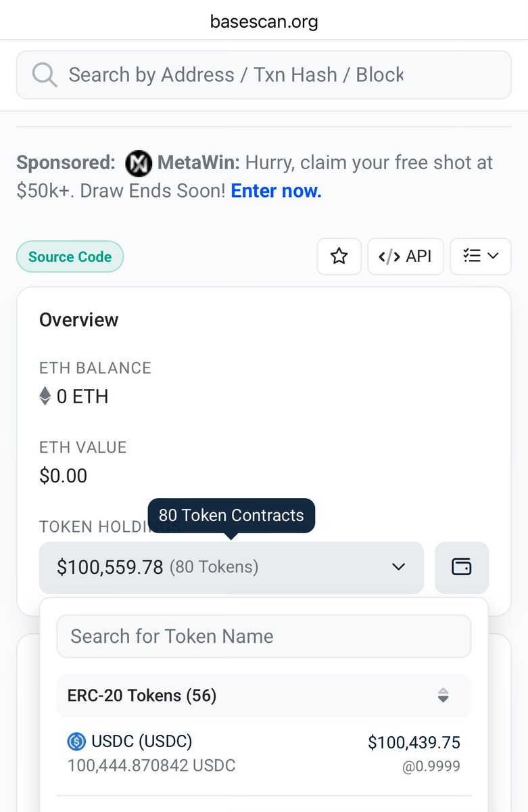The image size is (528, 812).
Task: Click the chevron on token holdings selector
Action: 399,567
